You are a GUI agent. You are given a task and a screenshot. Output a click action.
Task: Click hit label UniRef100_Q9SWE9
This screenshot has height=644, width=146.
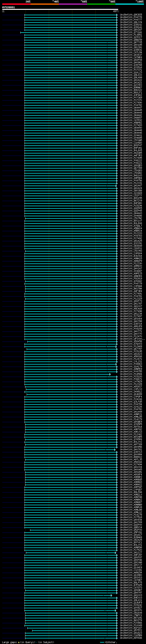pyautogui.click(x=131, y=422)
